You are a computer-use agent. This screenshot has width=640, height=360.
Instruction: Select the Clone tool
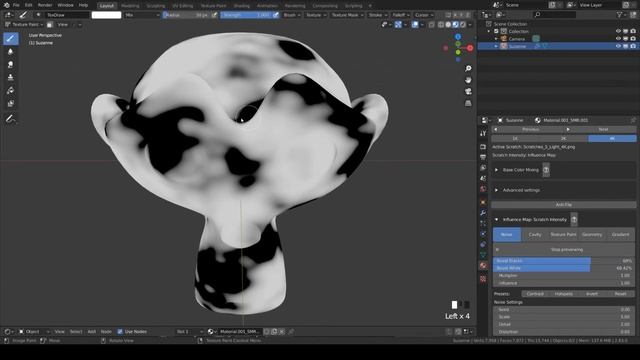coord(11,78)
